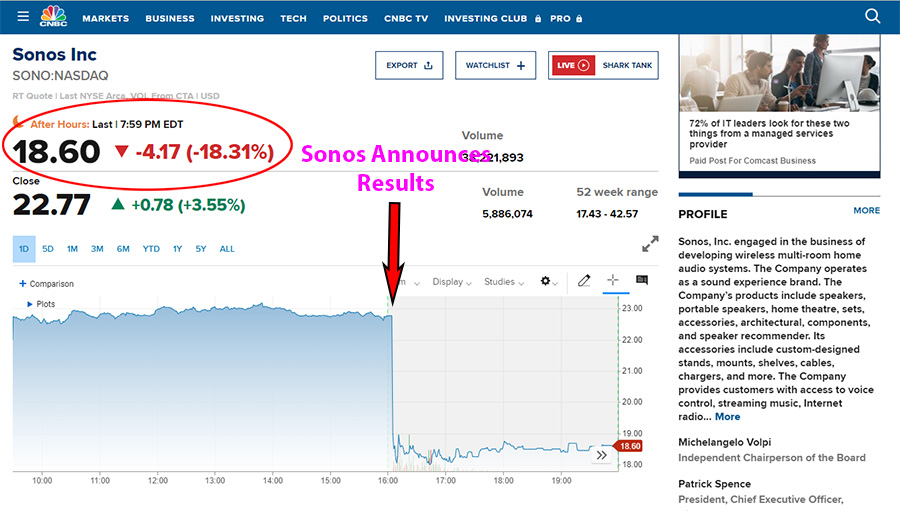The image size is (900, 511).
Task: Select the 5D time range
Action: point(48,249)
